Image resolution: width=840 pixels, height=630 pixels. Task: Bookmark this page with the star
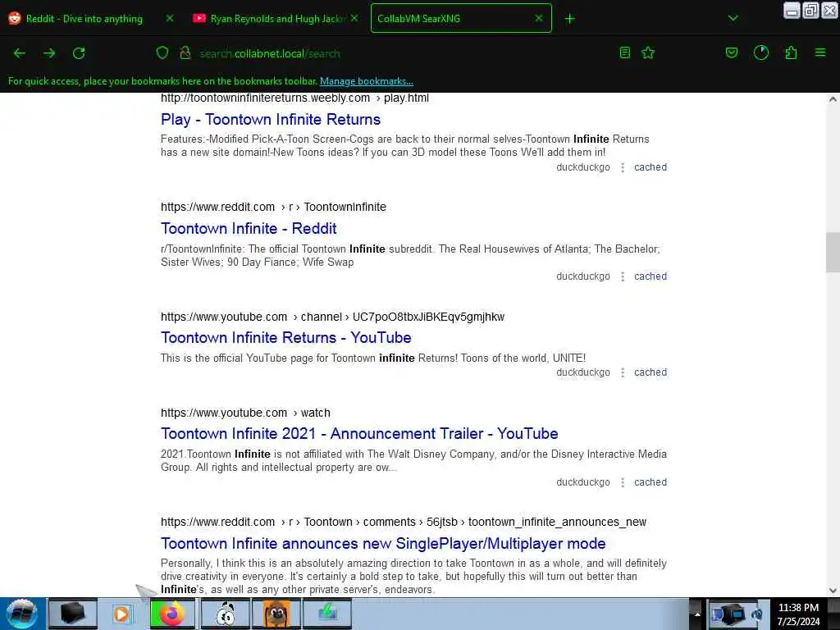tap(648, 52)
